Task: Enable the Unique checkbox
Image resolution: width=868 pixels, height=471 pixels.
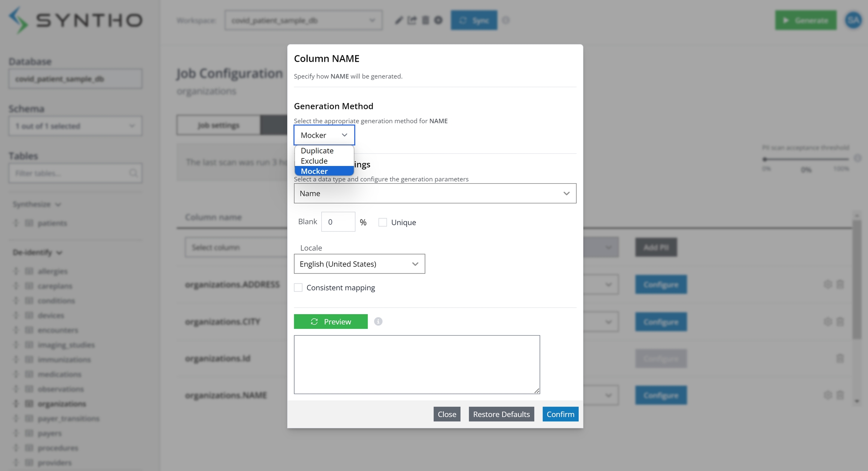Action: 382,222
